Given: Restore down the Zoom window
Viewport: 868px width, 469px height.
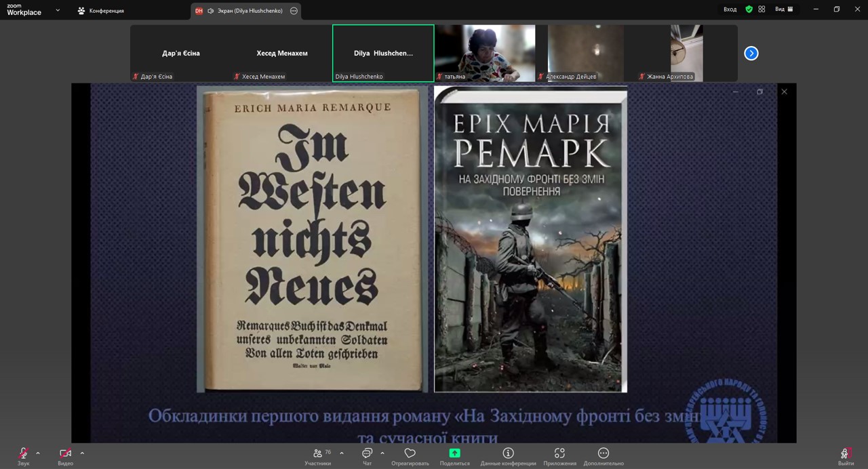Looking at the screenshot, I should pos(836,9).
